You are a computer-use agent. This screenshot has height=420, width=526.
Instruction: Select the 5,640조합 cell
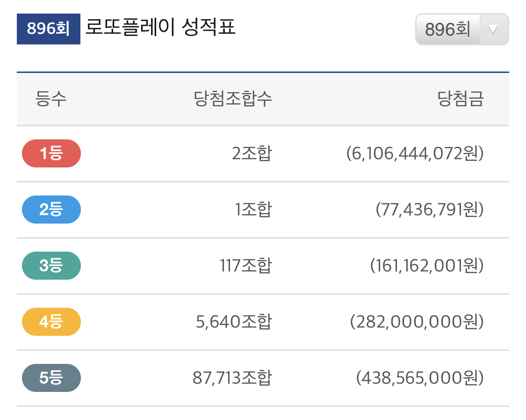pos(234,322)
